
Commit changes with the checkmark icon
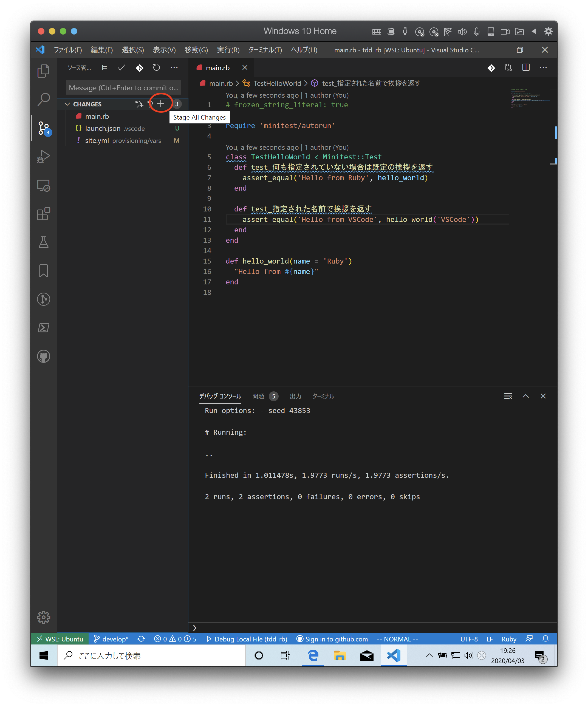[121, 67]
